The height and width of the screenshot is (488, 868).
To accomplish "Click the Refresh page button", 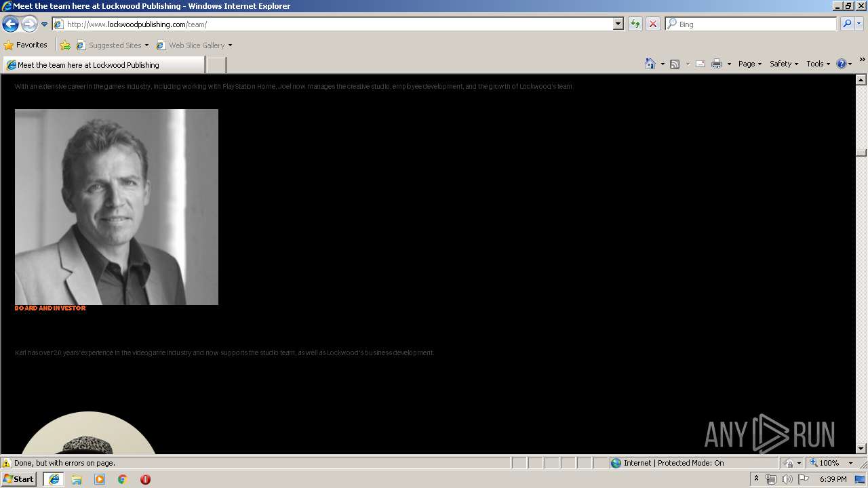I will coord(635,24).
